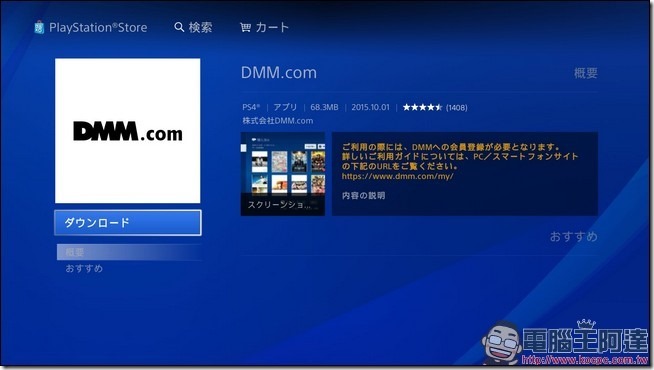Select the おすすめ sidebar item
The height and width of the screenshot is (370, 654).
coord(84,268)
